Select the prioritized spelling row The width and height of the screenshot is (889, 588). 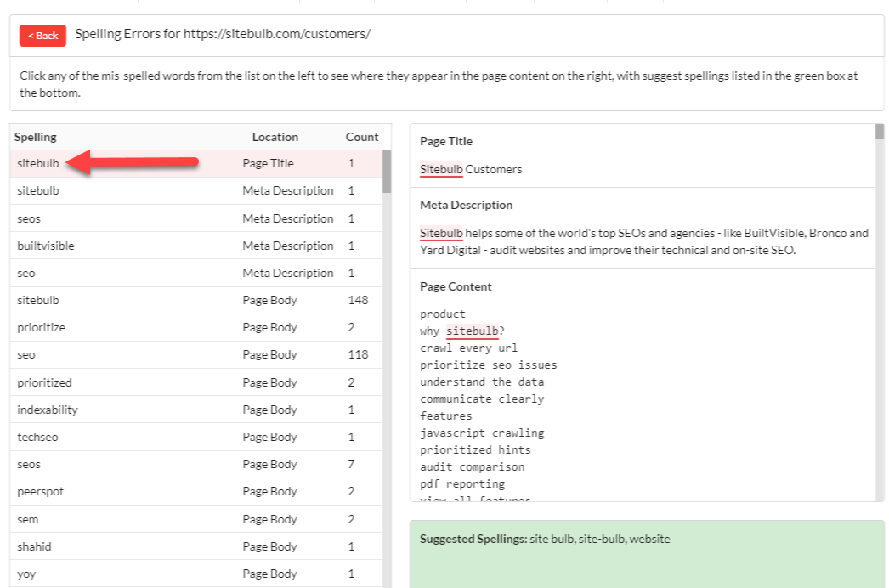(196, 382)
